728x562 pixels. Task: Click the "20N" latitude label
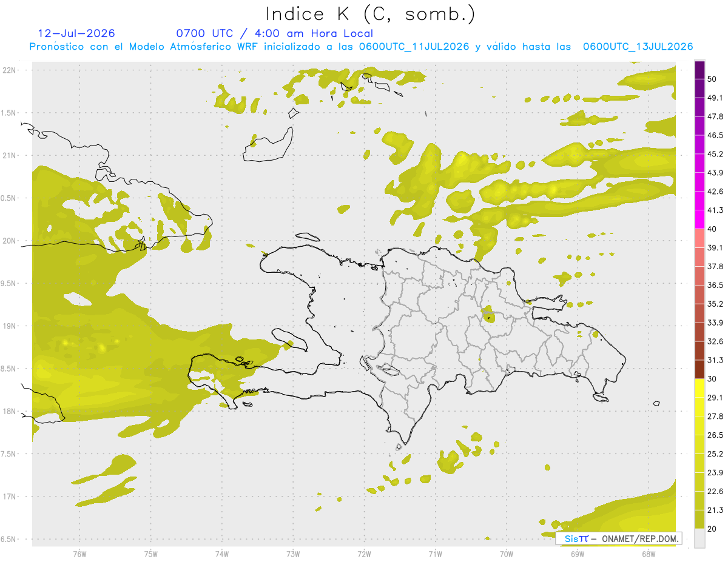click(9, 241)
